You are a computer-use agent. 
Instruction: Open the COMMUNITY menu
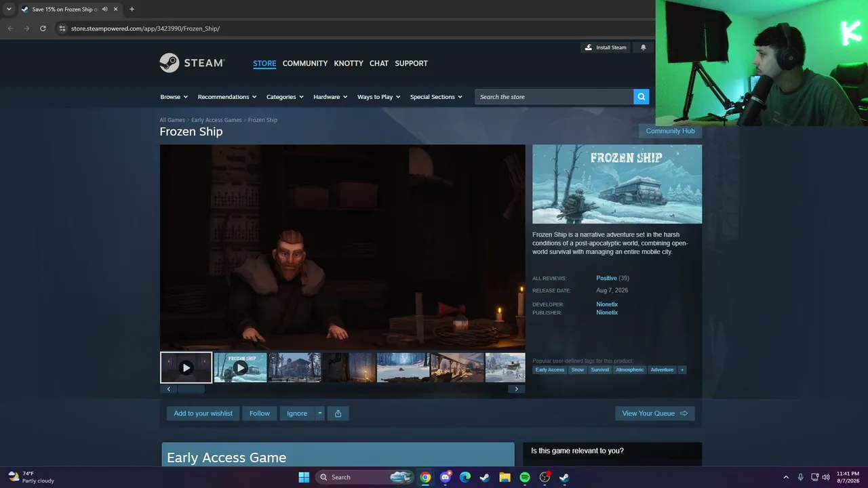pyautogui.click(x=305, y=63)
